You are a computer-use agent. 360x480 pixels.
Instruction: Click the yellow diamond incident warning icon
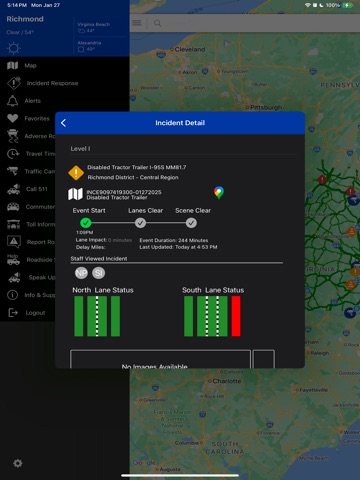pos(76,173)
